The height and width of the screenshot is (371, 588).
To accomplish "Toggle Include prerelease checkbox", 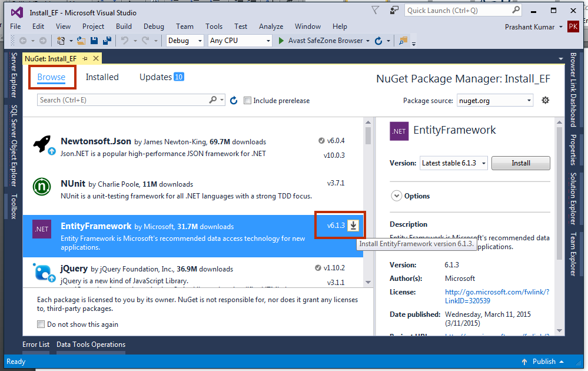I will 247,101.
